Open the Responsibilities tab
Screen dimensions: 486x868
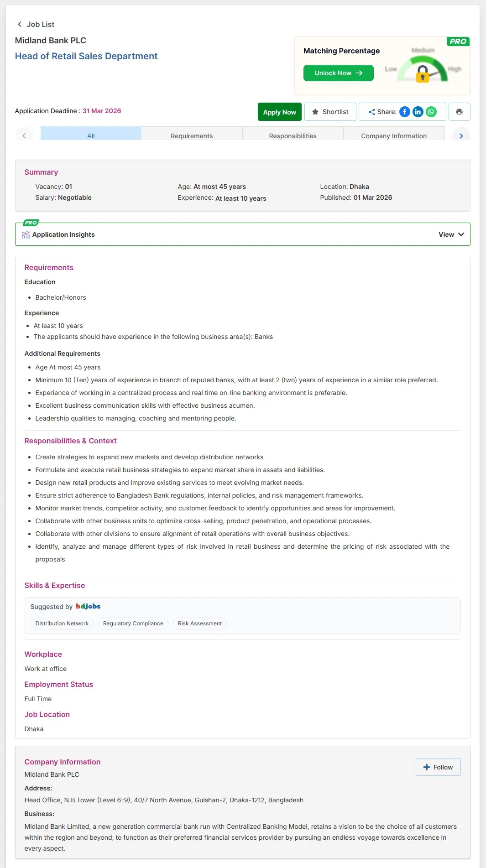[293, 135]
